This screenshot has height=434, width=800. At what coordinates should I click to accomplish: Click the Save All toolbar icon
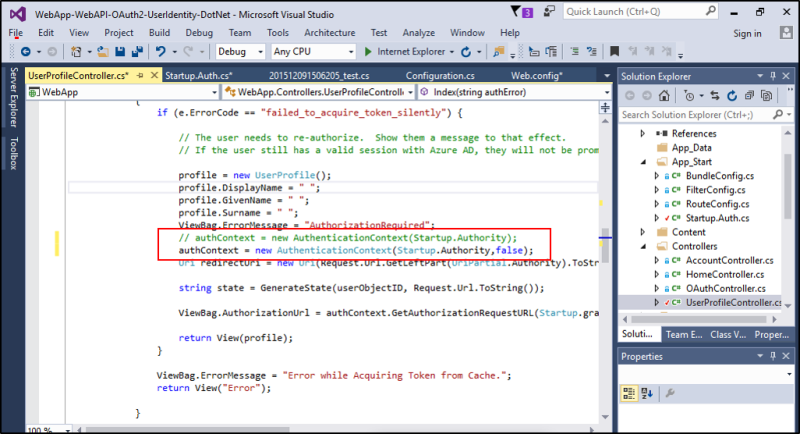pyautogui.click(x=137, y=51)
